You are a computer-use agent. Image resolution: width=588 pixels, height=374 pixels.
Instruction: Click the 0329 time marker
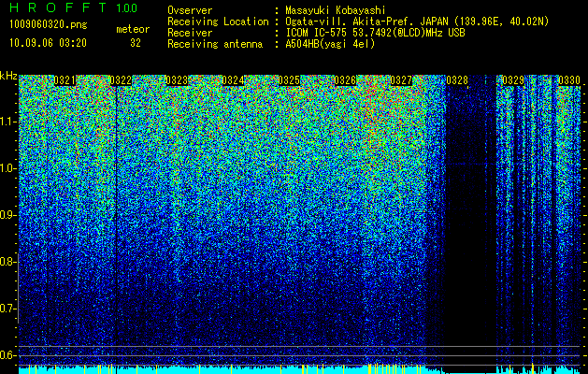pos(513,80)
